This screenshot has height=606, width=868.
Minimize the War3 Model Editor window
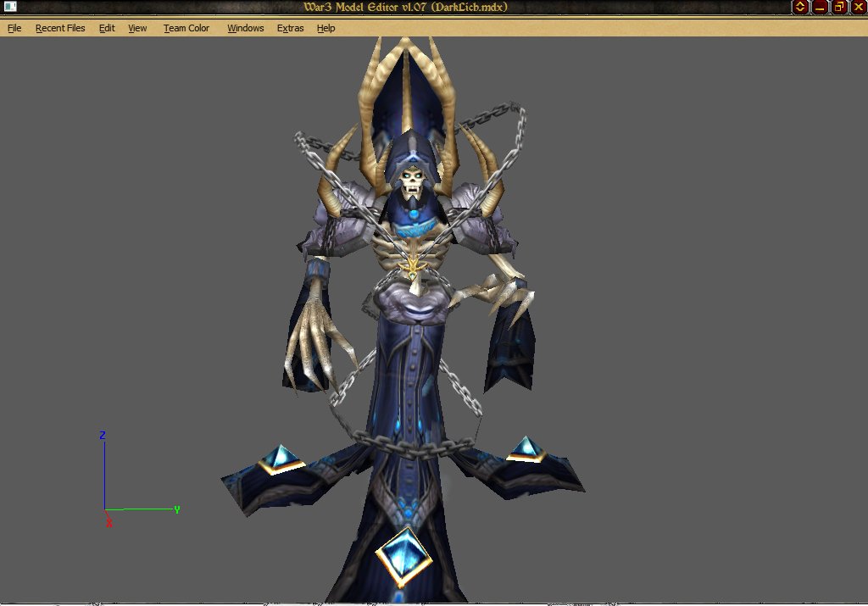click(820, 7)
